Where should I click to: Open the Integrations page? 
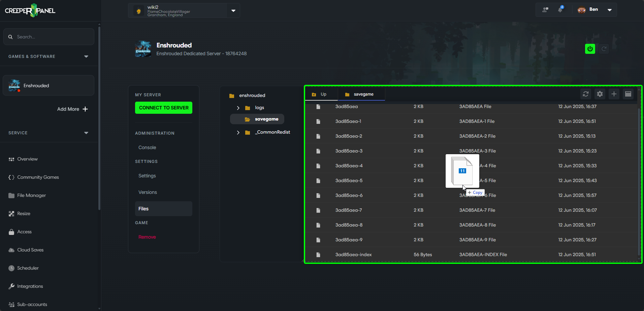(x=26, y=286)
